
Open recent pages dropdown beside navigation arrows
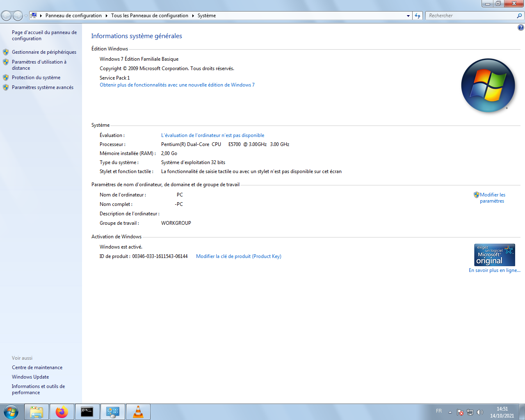point(26,16)
